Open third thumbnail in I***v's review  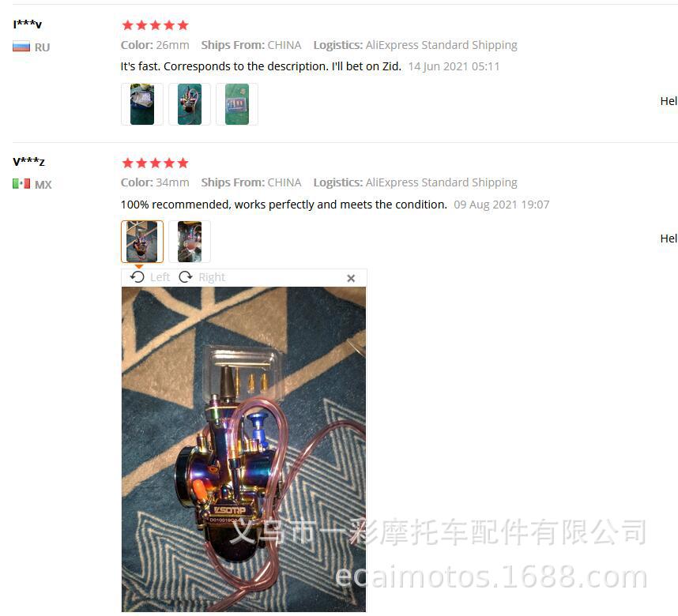tap(237, 104)
